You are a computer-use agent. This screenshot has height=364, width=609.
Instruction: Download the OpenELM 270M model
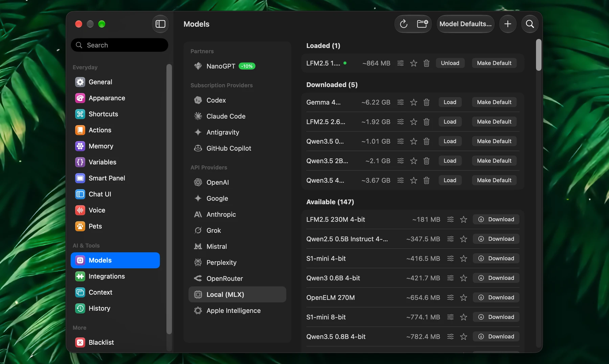tap(496, 297)
